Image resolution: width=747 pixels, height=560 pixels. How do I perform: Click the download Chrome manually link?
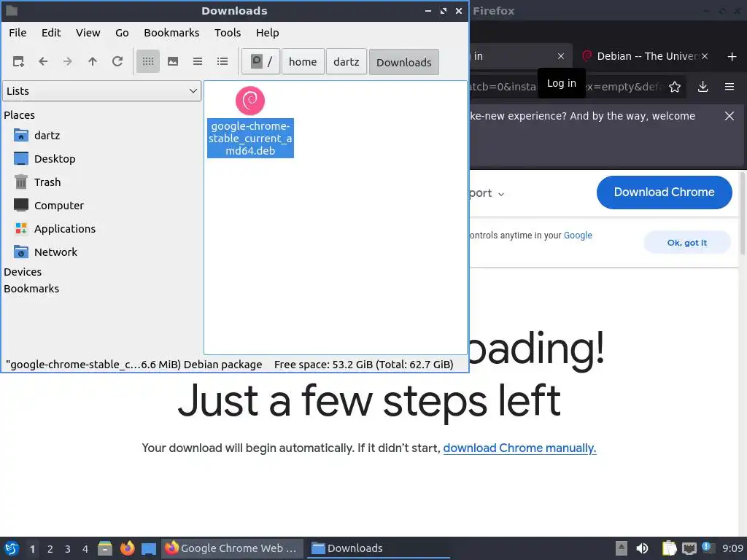[519, 448]
